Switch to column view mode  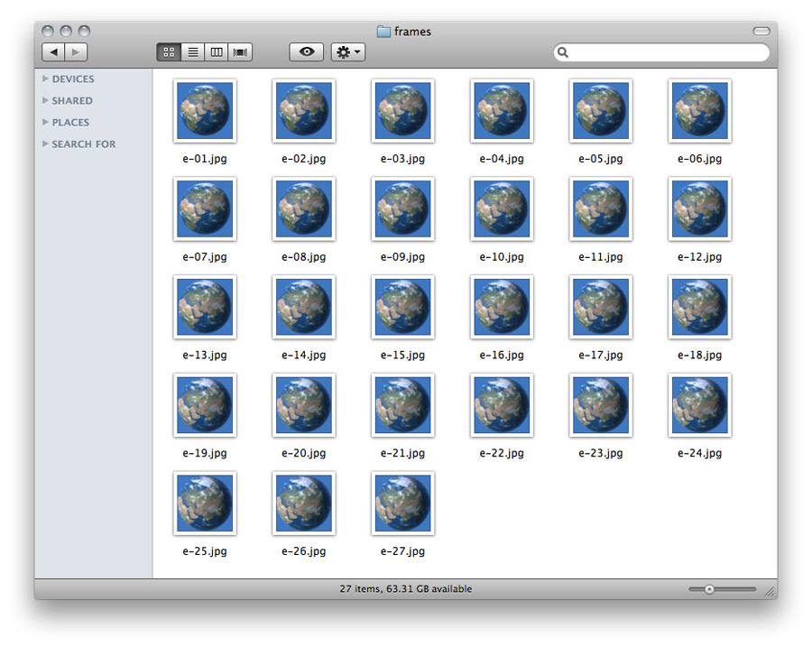click(217, 52)
